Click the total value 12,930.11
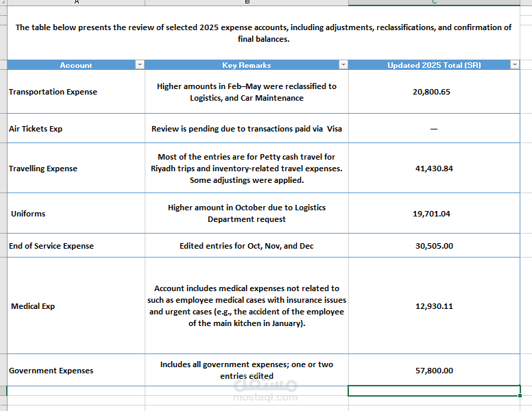This screenshot has height=411, width=532. (x=434, y=306)
